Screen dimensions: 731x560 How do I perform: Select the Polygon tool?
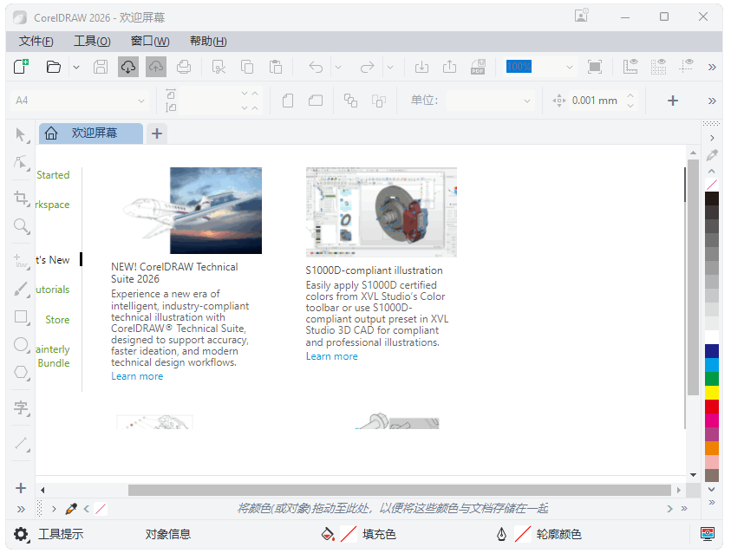pyautogui.click(x=22, y=372)
